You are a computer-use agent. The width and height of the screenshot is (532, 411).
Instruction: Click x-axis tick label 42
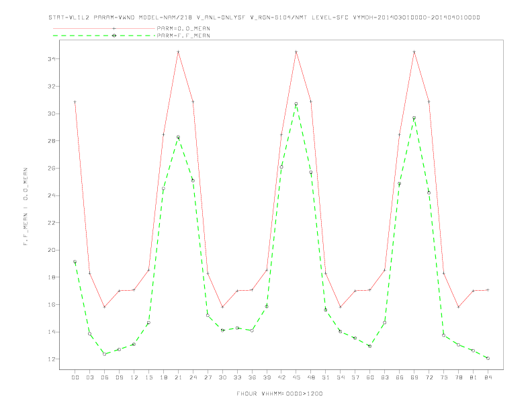281,377
